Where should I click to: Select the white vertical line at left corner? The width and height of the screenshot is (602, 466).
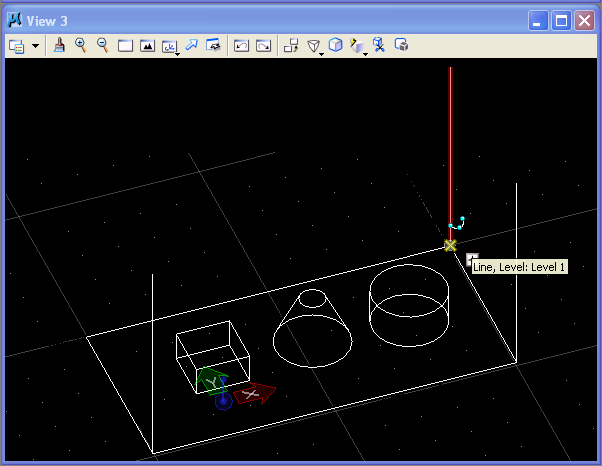(152, 363)
